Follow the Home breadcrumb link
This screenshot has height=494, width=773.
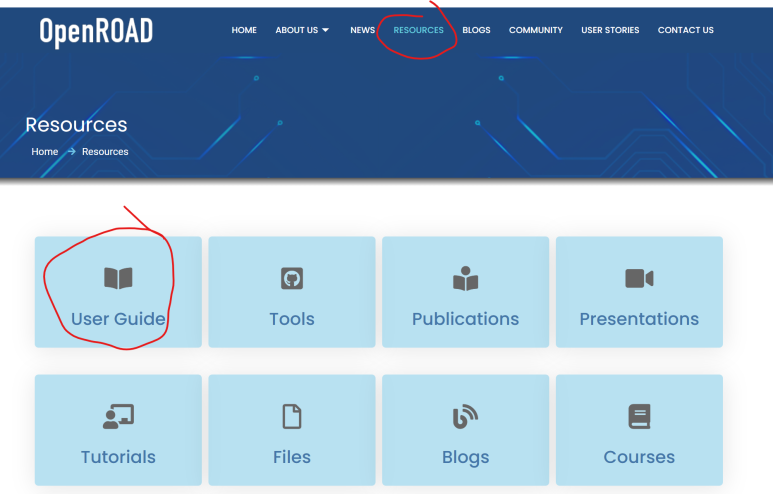pos(45,151)
